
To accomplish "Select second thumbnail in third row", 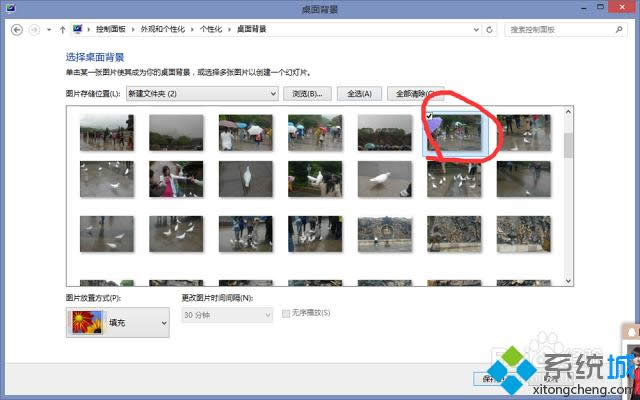I will [176, 234].
